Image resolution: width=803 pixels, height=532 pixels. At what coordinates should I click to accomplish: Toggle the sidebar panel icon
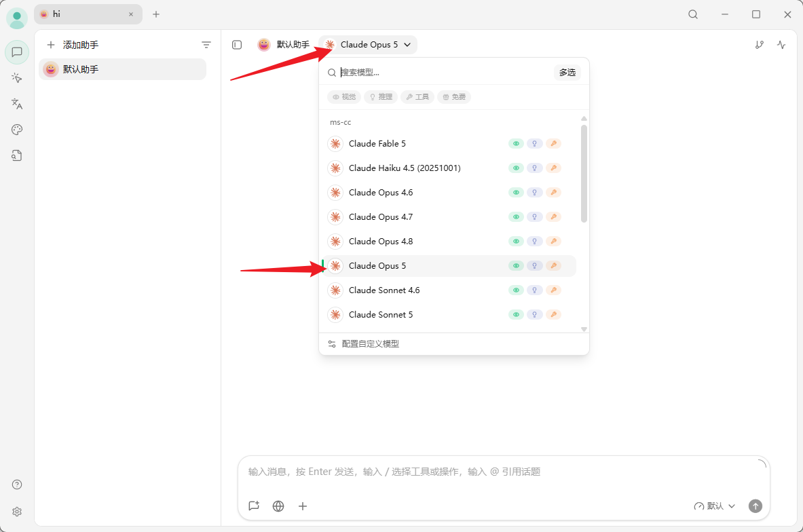coord(237,45)
